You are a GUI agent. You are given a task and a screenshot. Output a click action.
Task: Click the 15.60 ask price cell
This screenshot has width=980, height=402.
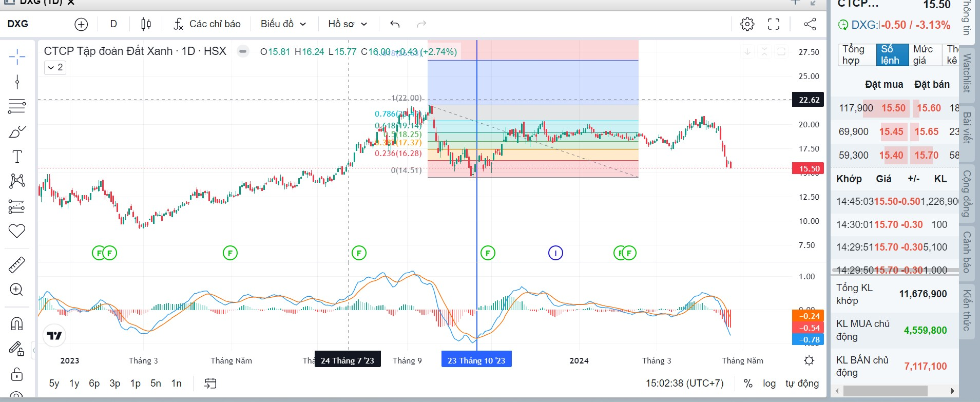(x=929, y=108)
